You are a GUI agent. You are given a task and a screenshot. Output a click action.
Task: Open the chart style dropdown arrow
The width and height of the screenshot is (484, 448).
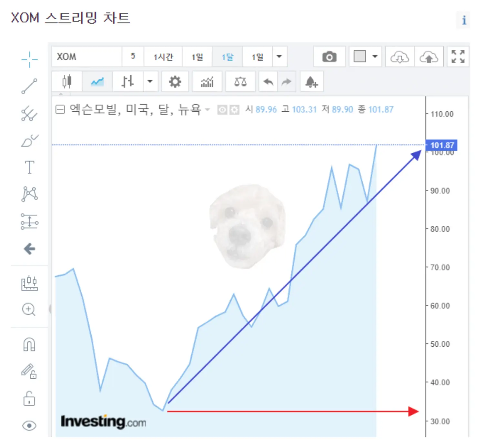(150, 81)
